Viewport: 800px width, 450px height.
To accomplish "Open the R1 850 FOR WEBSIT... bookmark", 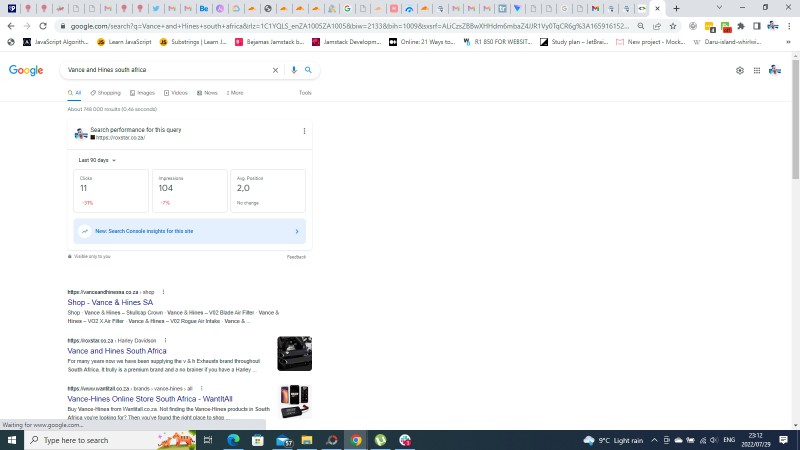I will click(x=498, y=42).
